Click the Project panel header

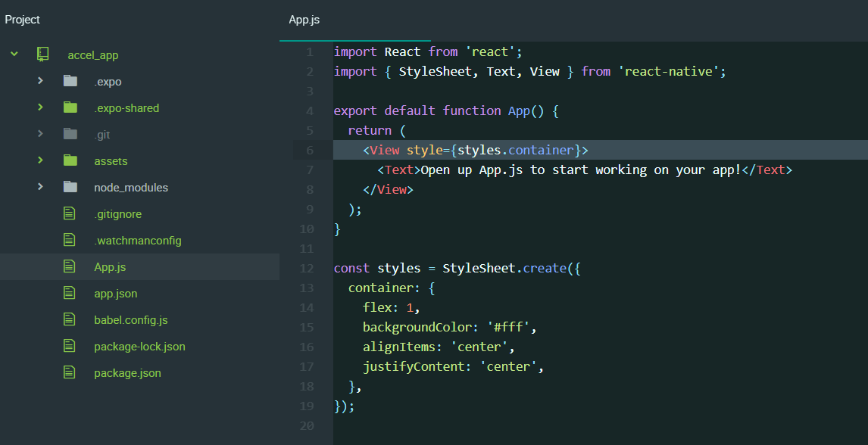tap(23, 20)
